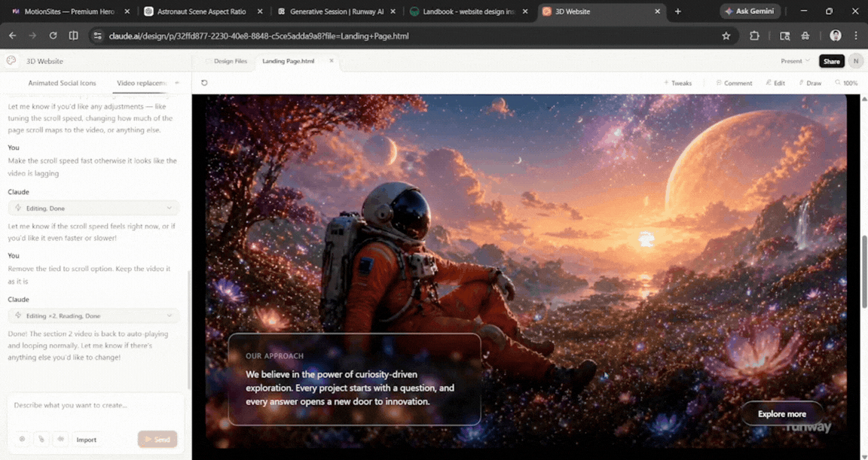Viewport: 868px width, 460px height.
Task: Switch to Astronaut Scene Aspect Ratio tab
Action: pyautogui.click(x=201, y=11)
